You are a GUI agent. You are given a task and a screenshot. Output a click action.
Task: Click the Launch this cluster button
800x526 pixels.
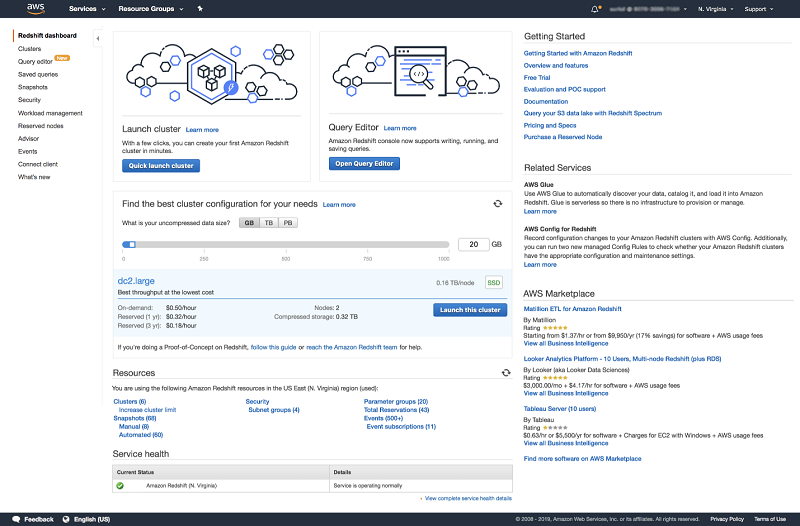tap(470, 310)
